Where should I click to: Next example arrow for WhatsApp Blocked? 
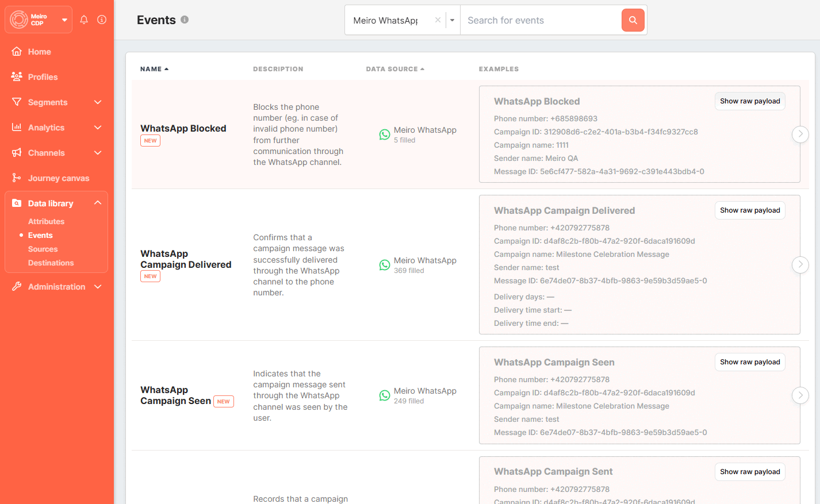point(800,134)
